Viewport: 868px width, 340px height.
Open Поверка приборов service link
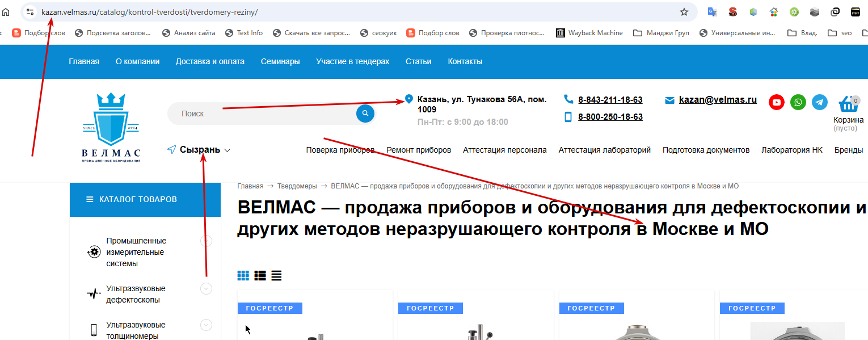pyautogui.click(x=340, y=150)
